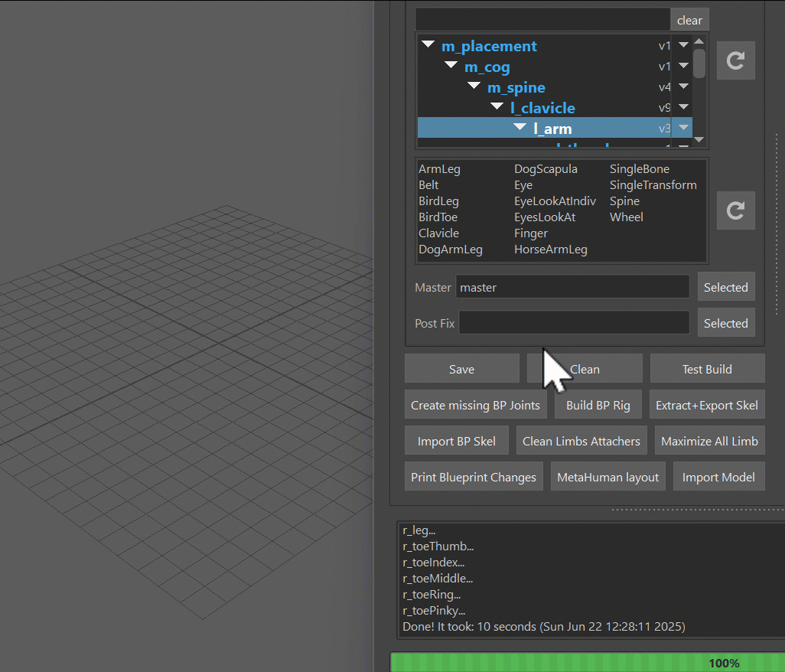Choose the SingleTransform limb type
Image resolution: width=785 pixels, height=672 pixels.
[x=653, y=185]
